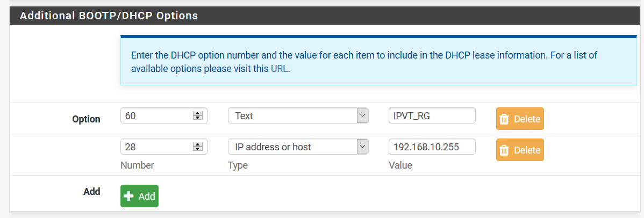The height and width of the screenshot is (218, 644).
Task: Focus the option number field containing 60
Action: click(x=156, y=115)
